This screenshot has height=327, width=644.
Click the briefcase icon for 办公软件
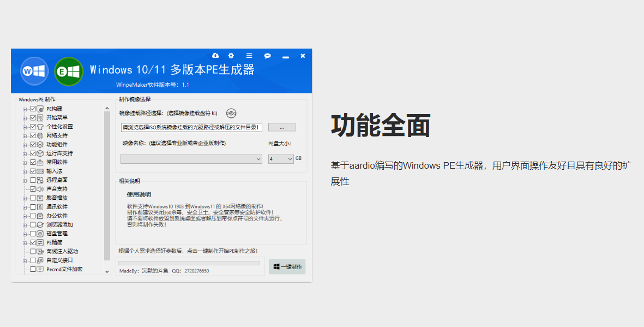pyautogui.click(x=40, y=216)
